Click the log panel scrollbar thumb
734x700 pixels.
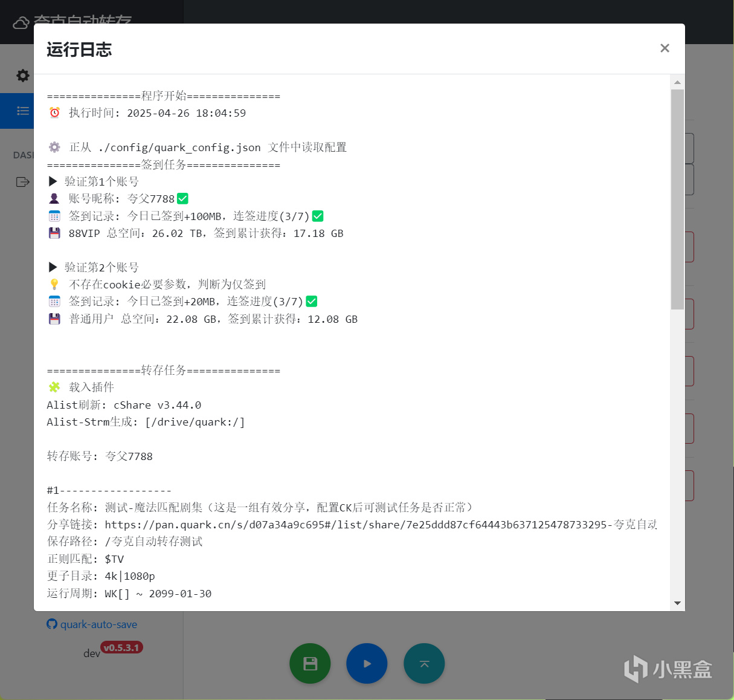pyautogui.click(x=677, y=199)
